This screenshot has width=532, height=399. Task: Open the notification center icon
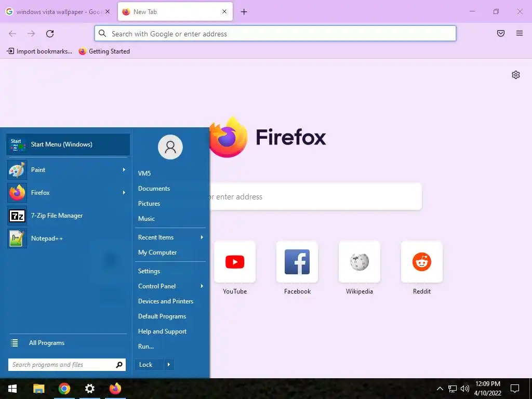coord(515,389)
